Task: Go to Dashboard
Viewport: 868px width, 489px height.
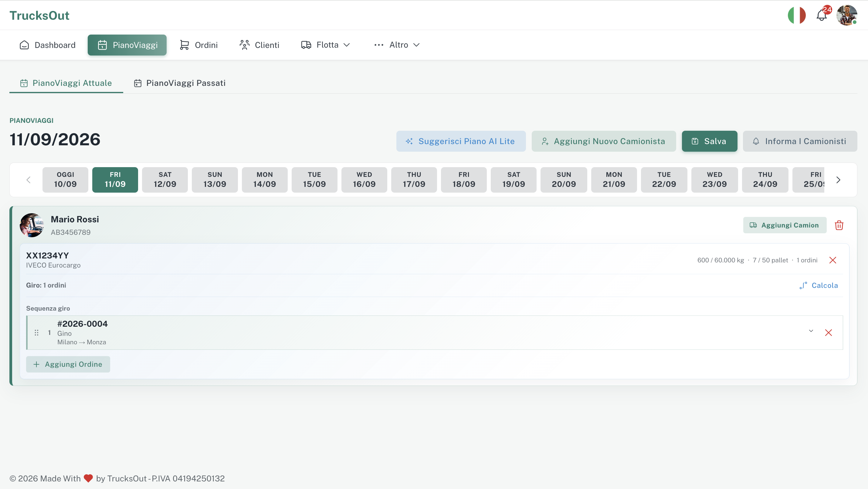Action: [48, 45]
